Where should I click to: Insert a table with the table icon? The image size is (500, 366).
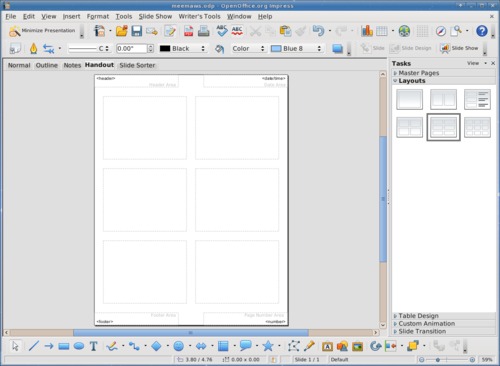click(x=382, y=31)
